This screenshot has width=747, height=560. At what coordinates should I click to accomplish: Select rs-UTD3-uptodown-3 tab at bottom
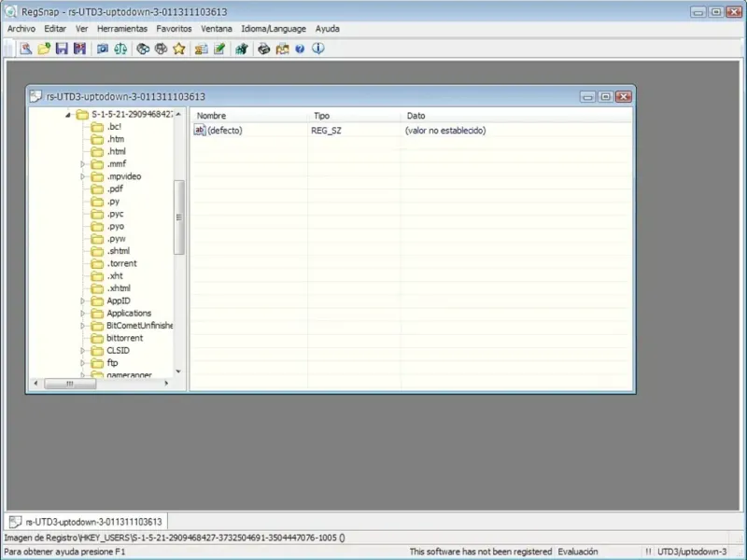point(86,522)
